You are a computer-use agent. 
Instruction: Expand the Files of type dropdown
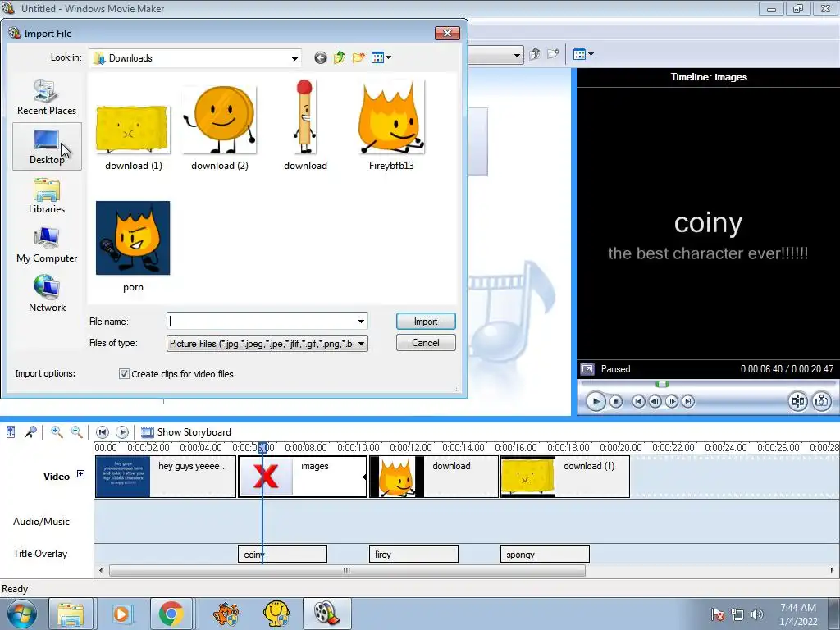tap(362, 344)
